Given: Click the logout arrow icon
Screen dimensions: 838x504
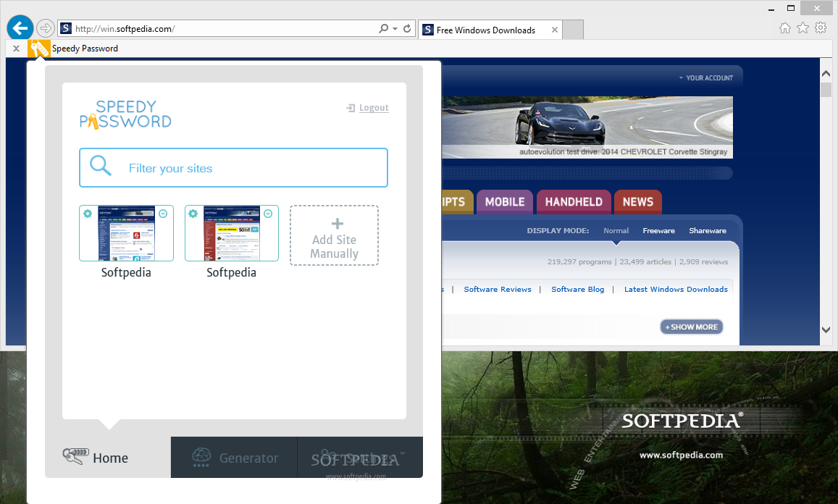Looking at the screenshot, I should 351,108.
